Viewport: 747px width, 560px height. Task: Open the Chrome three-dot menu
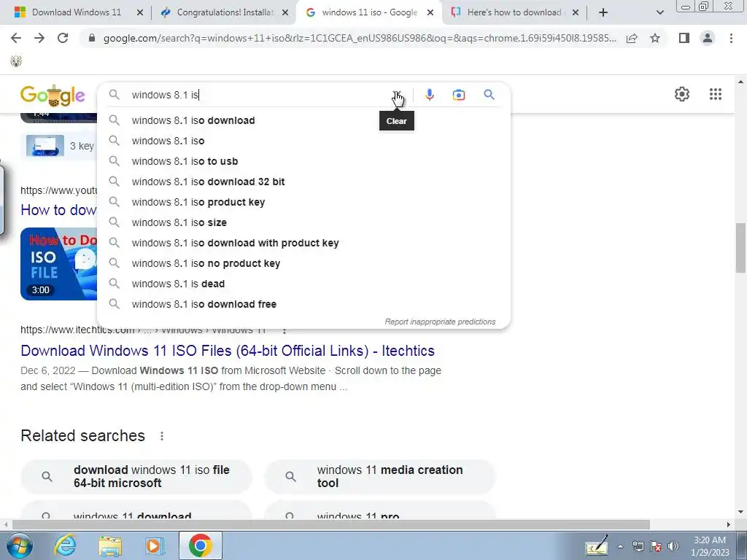731,38
